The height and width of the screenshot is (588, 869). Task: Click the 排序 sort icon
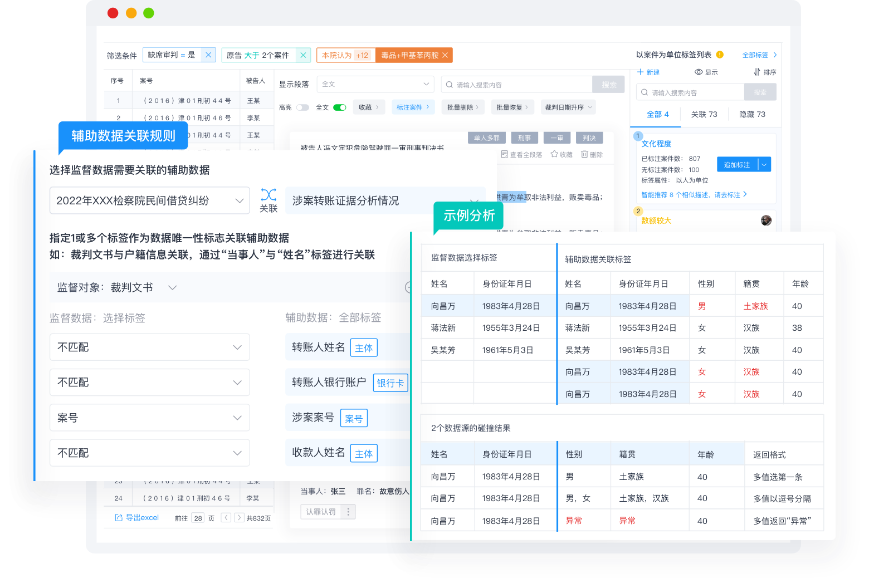pos(757,72)
